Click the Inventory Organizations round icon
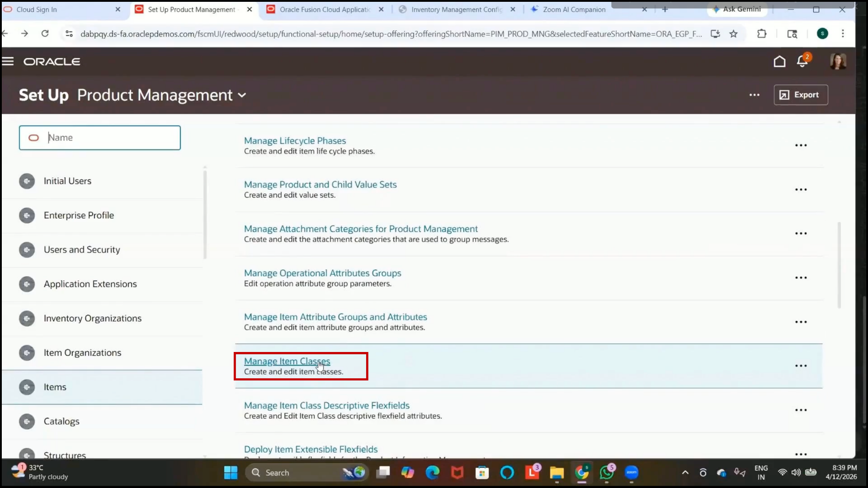The width and height of the screenshot is (868, 488). pyautogui.click(x=27, y=319)
